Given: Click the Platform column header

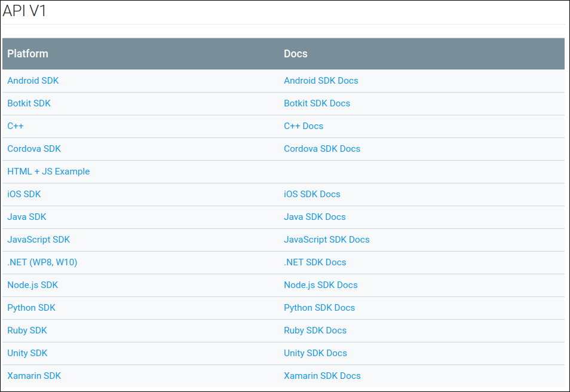Looking at the screenshot, I should coord(27,54).
